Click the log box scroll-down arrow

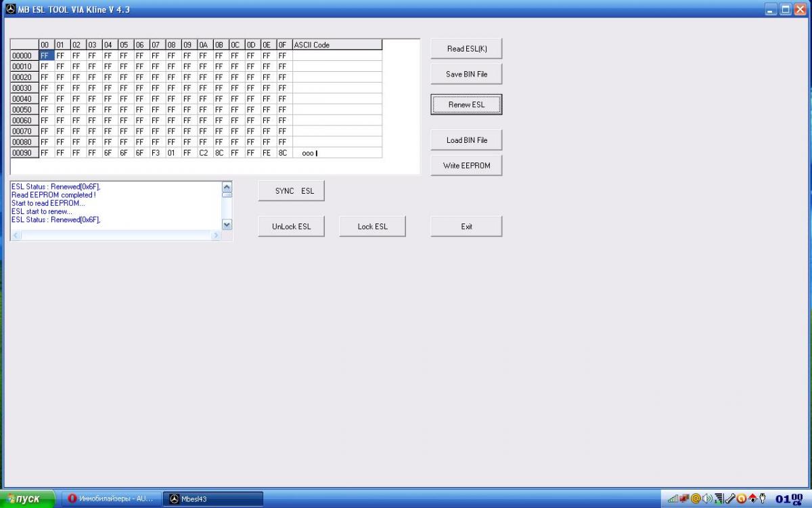(227, 225)
